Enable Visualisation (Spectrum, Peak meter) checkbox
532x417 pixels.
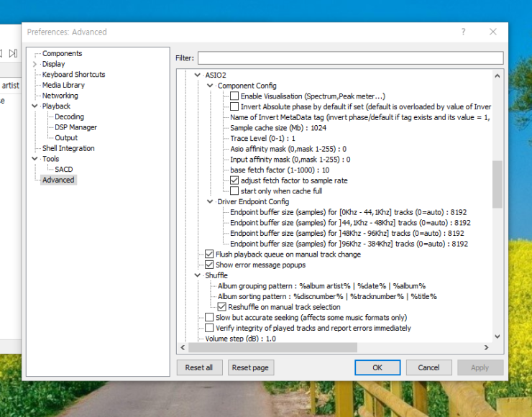[234, 96]
